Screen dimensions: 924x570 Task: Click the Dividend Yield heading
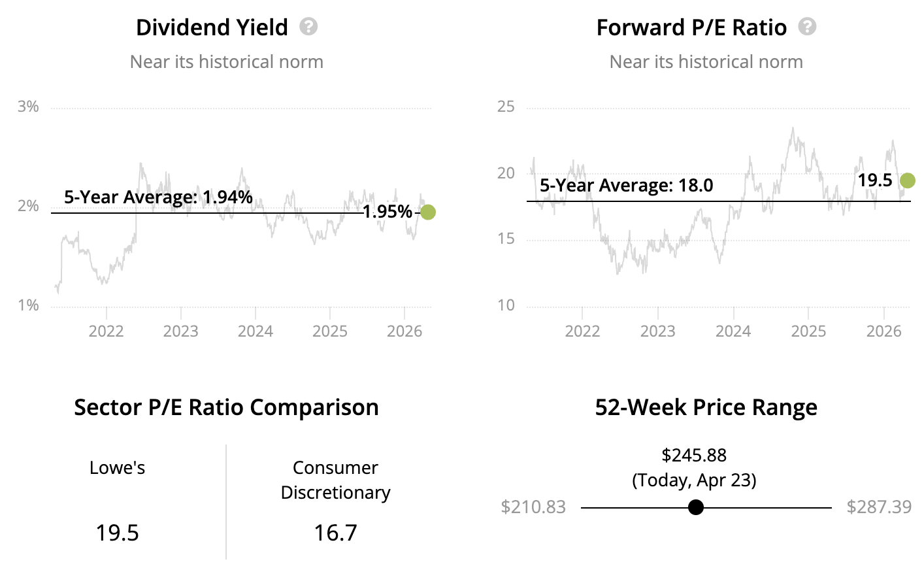212,27
